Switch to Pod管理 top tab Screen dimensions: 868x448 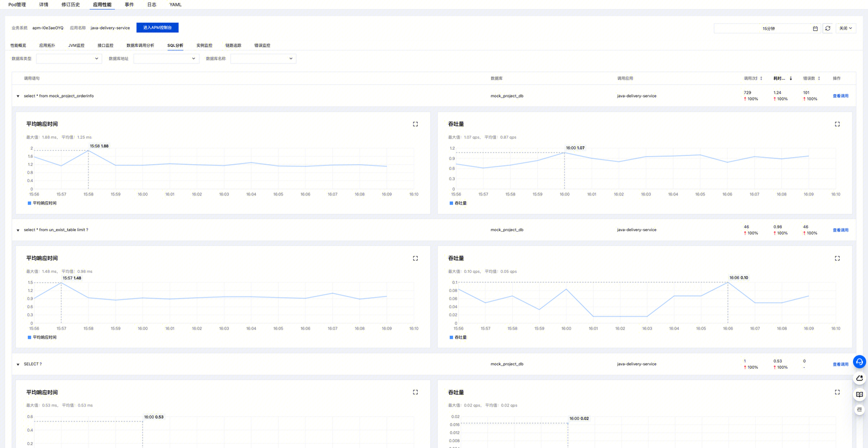point(17,5)
